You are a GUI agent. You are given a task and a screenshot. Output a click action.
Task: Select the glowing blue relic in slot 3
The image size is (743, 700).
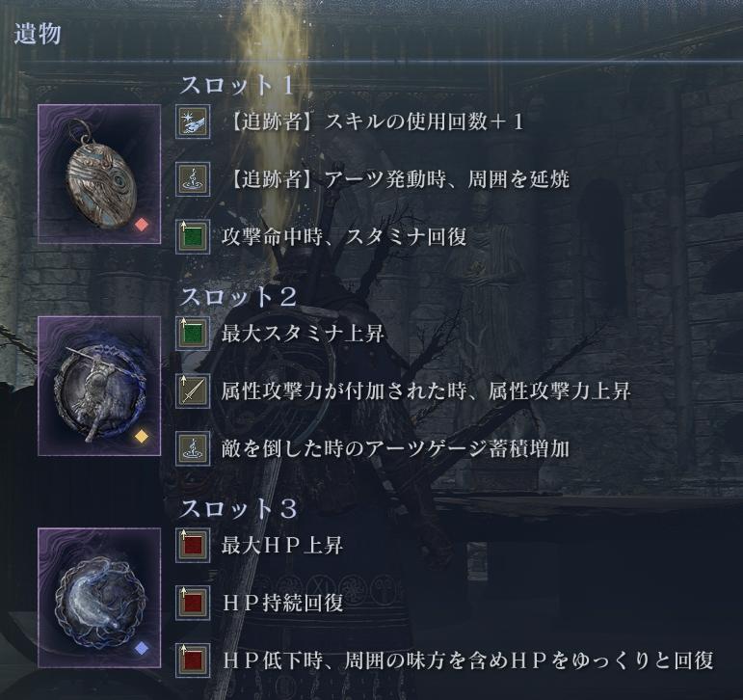(x=99, y=598)
